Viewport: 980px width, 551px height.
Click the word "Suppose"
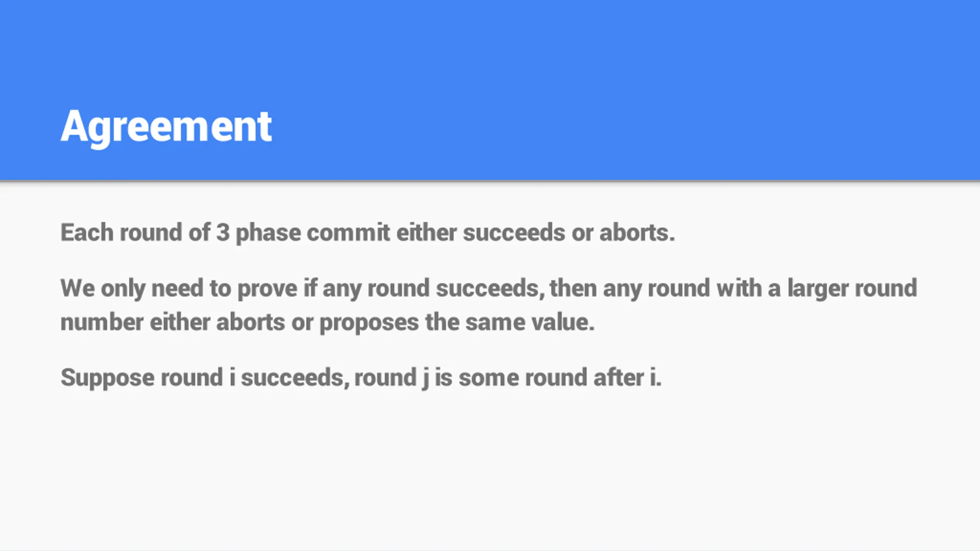tap(107, 378)
